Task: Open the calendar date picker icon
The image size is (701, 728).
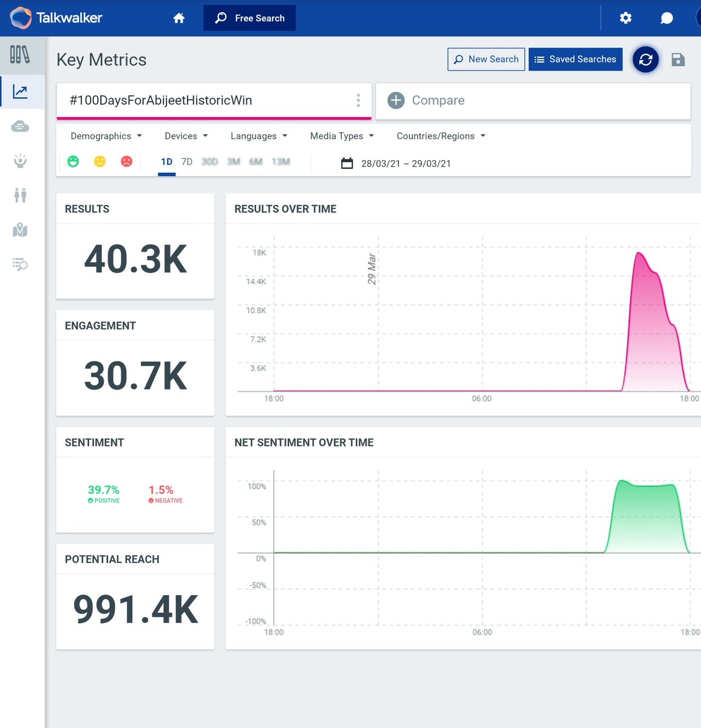Action: click(347, 163)
